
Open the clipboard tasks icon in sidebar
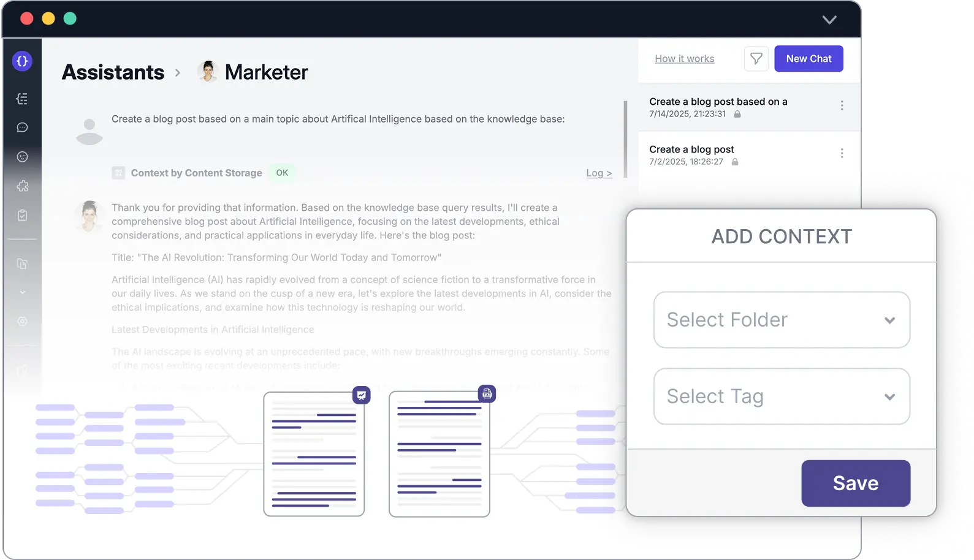coord(23,215)
